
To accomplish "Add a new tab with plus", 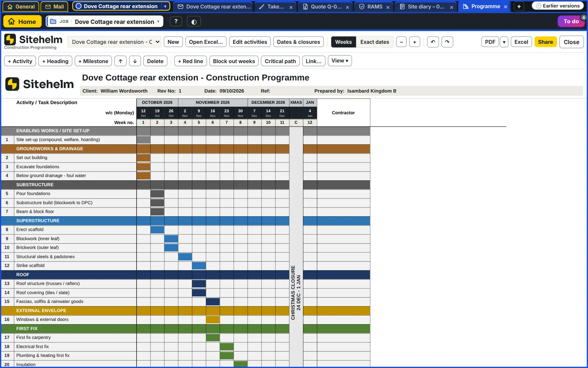I will pyautogui.click(x=519, y=7).
